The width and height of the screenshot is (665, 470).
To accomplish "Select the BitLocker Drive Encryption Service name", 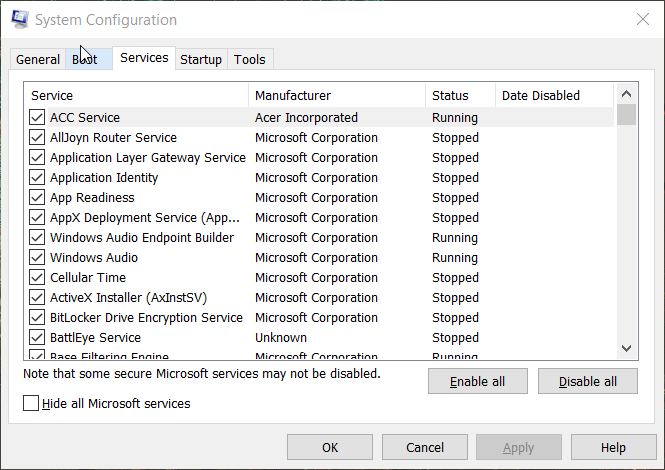I will pyautogui.click(x=146, y=317).
